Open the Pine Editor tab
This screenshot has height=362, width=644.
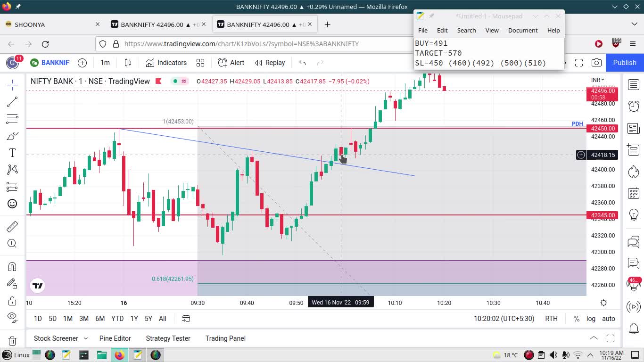point(115,338)
